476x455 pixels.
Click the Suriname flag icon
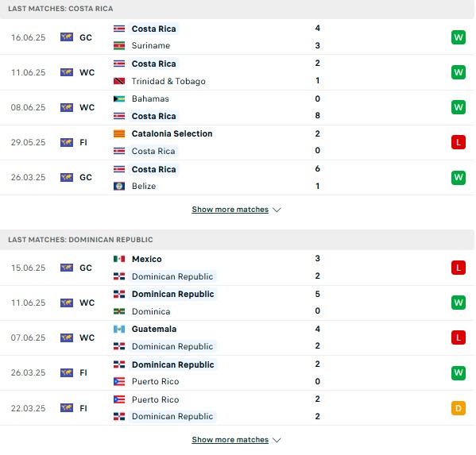[119, 45]
